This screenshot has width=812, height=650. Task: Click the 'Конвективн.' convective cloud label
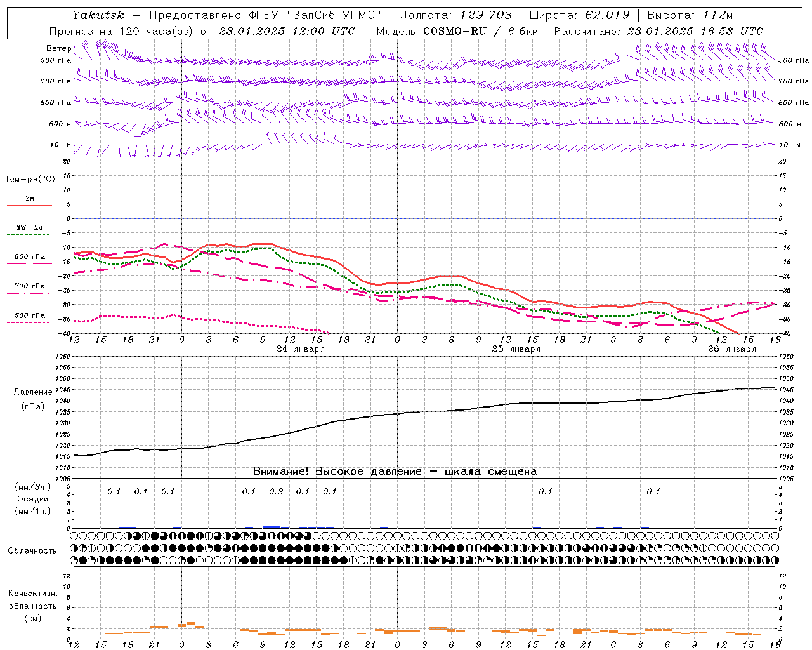32,593
